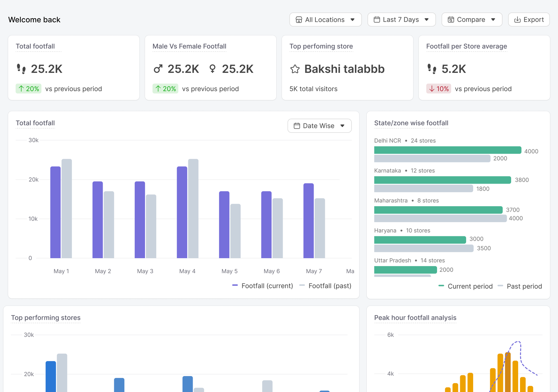Click the State/zone wise footfall heading
The width and height of the screenshot is (558, 392).
(411, 123)
